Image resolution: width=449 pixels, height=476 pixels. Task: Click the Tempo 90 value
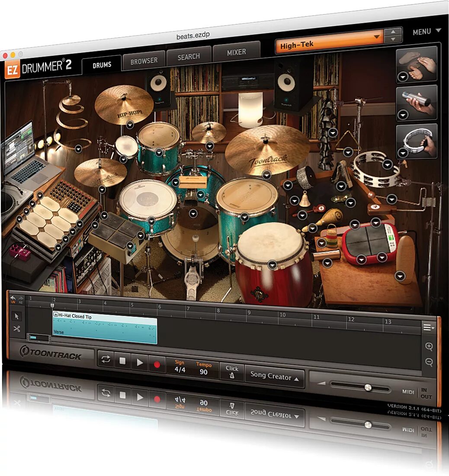click(x=203, y=372)
